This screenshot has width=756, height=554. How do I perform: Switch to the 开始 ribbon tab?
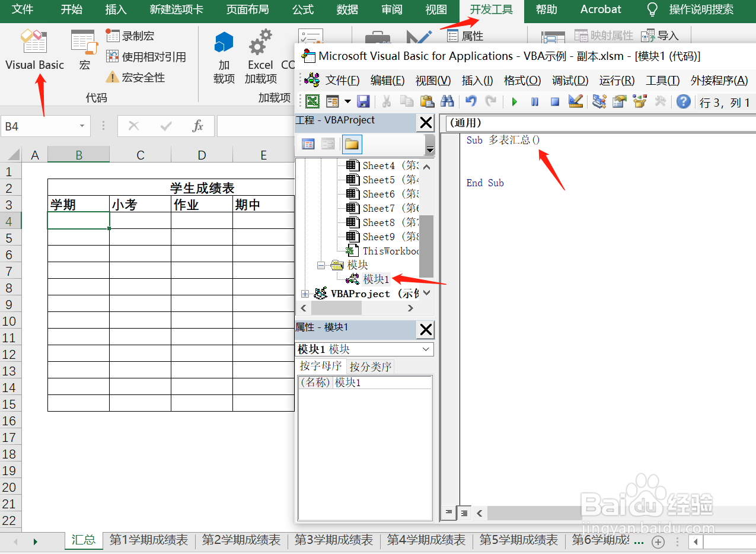click(x=72, y=9)
